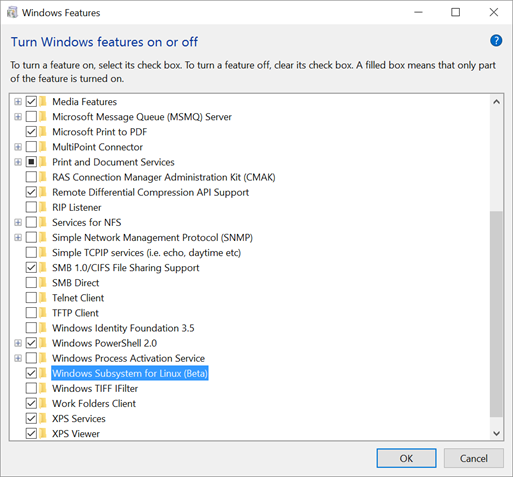Click the Telnet Client folder icon

(x=43, y=298)
